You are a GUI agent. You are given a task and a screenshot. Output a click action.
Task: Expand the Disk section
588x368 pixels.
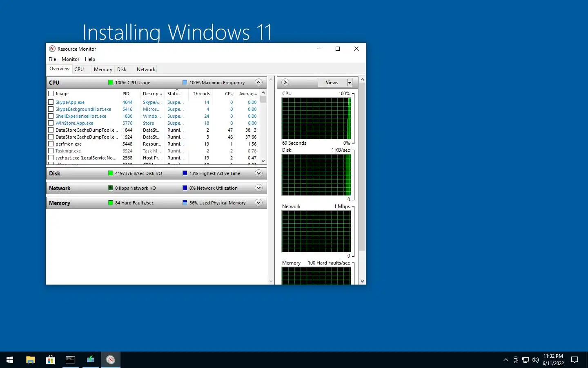pos(258,173)
